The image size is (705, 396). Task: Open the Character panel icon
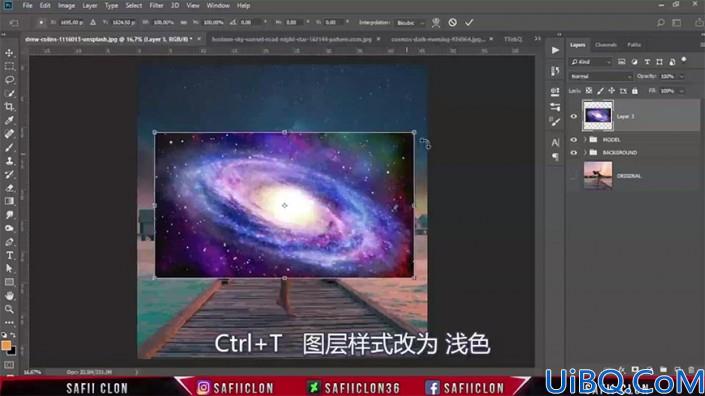coord(555,142)
